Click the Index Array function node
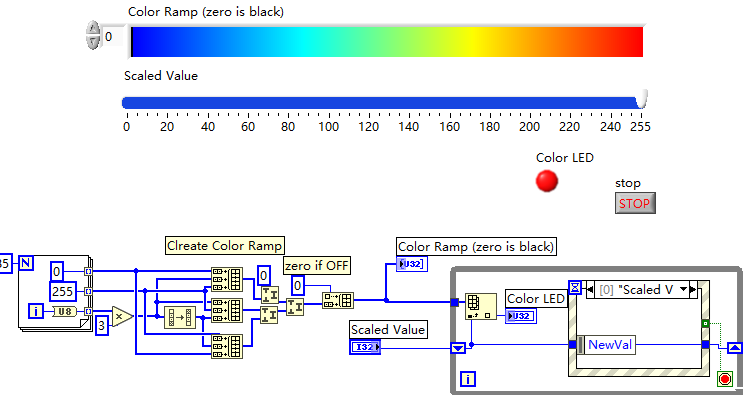The image size is (751, 395). tap(480, 306)
